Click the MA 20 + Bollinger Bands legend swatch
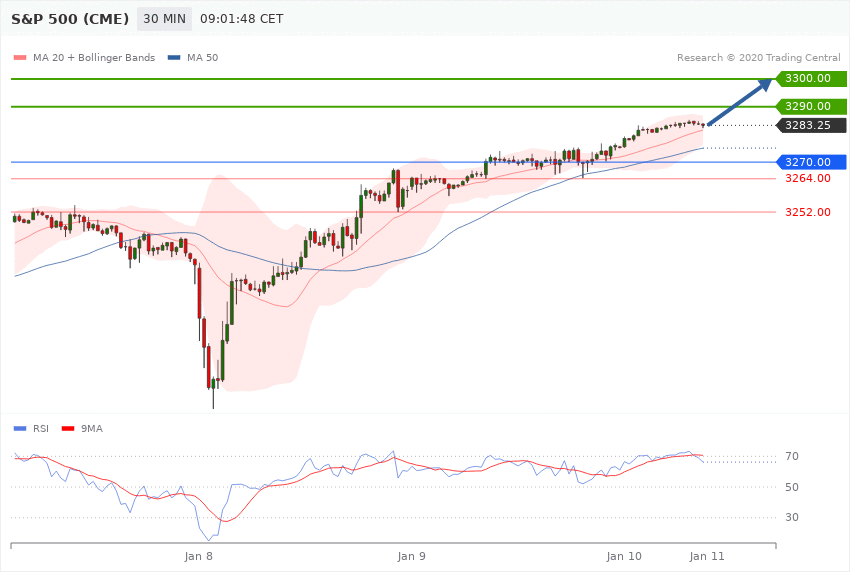Image resolution: width=850 pixels, height=576 pixels. click(x=20, y=58)
